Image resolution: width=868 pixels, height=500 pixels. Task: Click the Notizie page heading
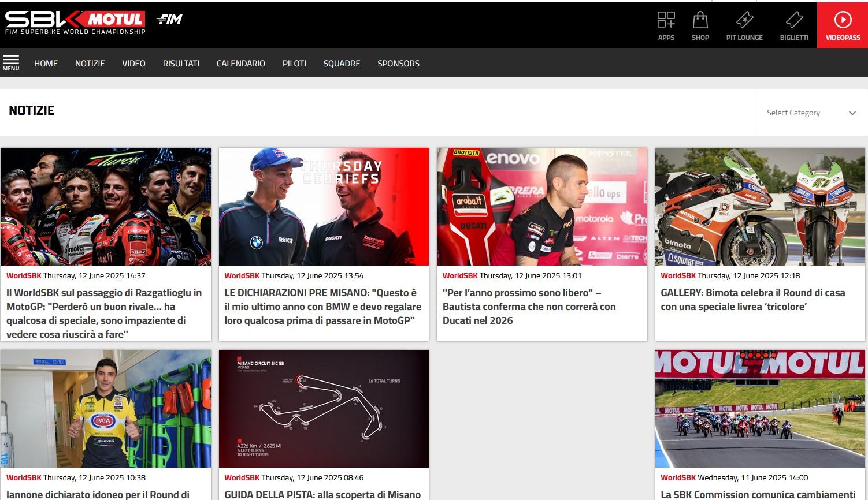[32, 111]
